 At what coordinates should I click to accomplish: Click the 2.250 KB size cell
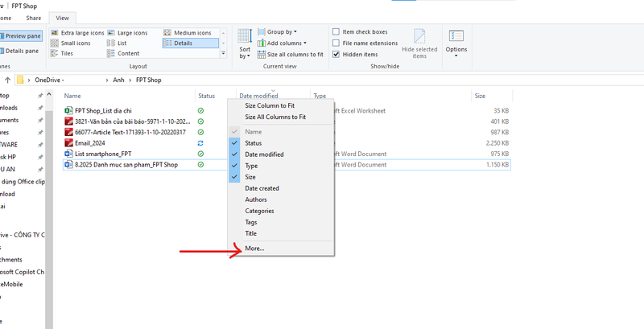tap(497, 143)
